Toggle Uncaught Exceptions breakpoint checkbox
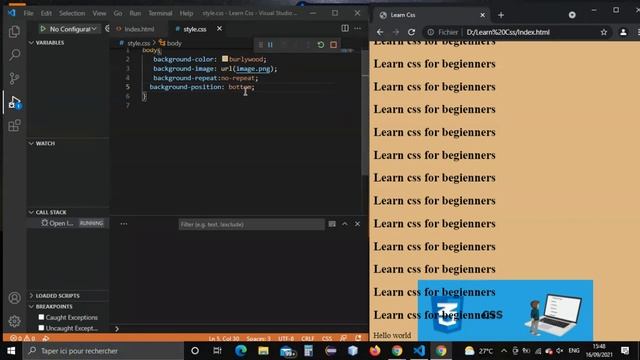 41,327
